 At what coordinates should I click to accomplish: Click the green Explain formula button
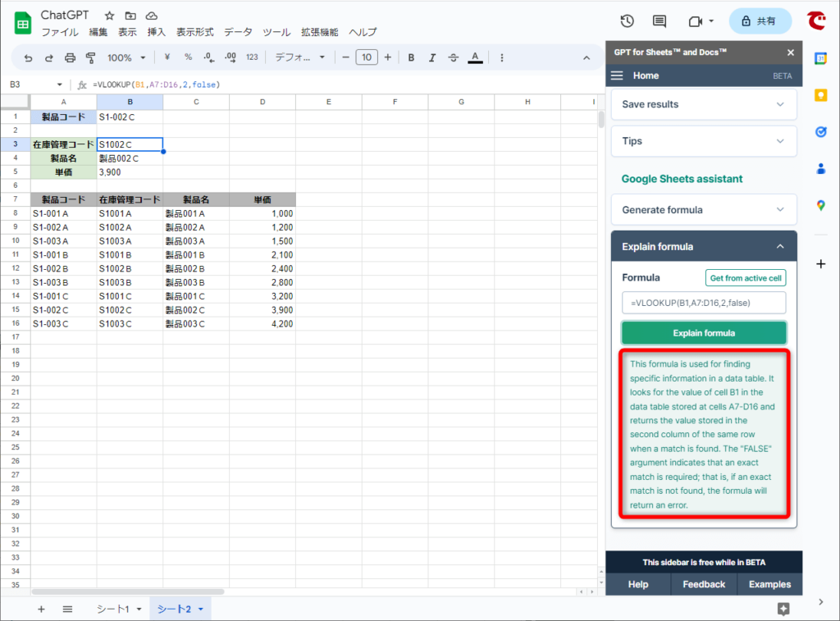[704, 333]
